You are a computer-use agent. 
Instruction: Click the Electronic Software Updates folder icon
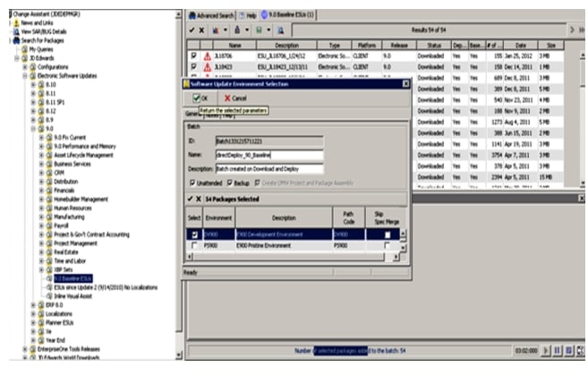[x=33, y=76]
